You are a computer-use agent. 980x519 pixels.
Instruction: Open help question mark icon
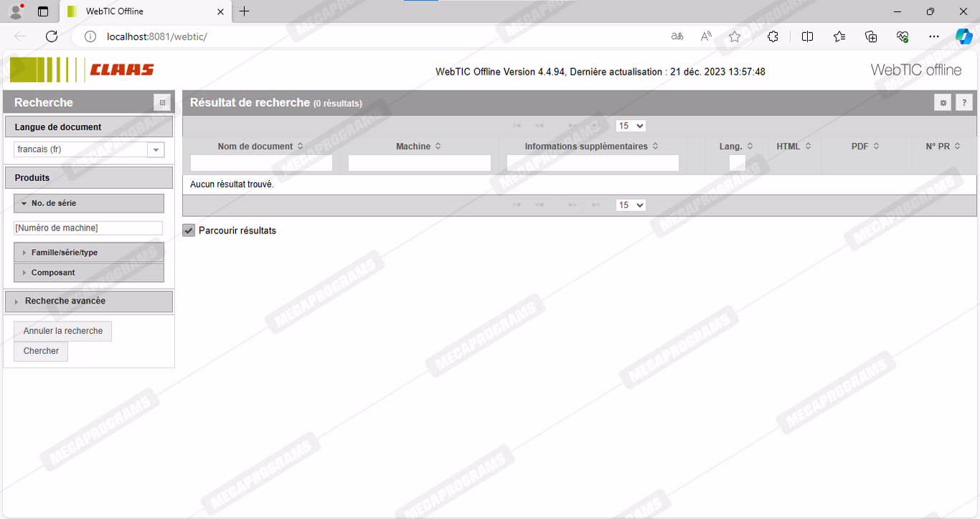pos(964,103)
